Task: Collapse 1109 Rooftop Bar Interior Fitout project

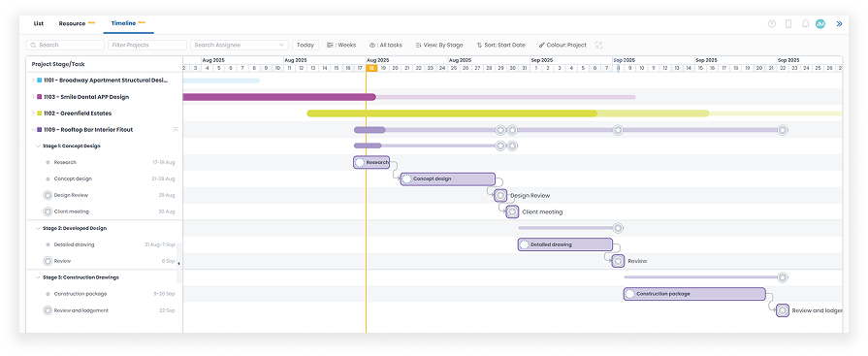Action: pos(33,130)
